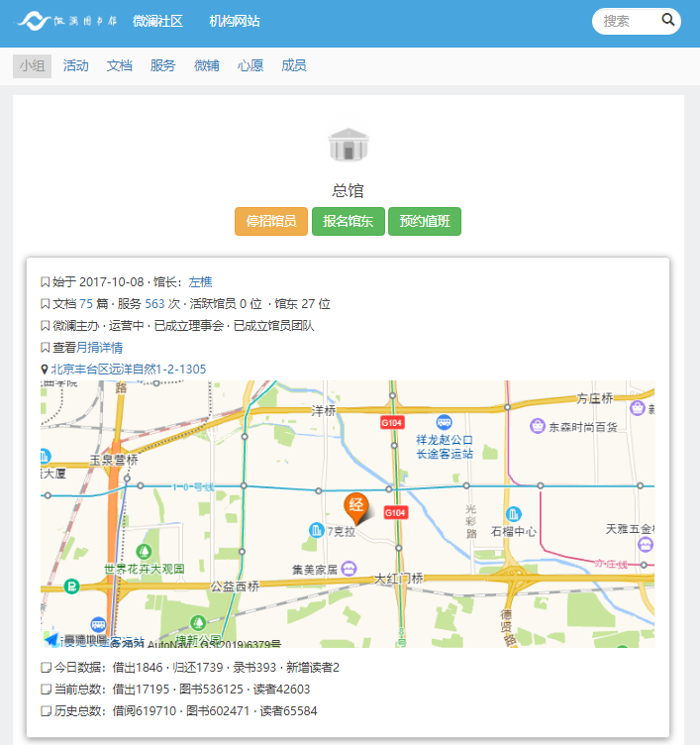
Task: Click the library building icon above 总馆
Action: point(349,145)
